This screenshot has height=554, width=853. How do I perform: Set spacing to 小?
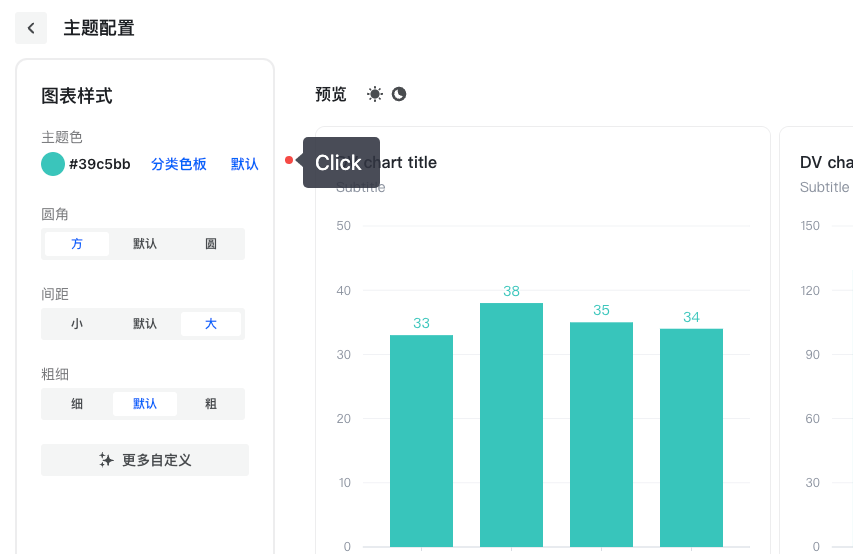pos(77,324)
